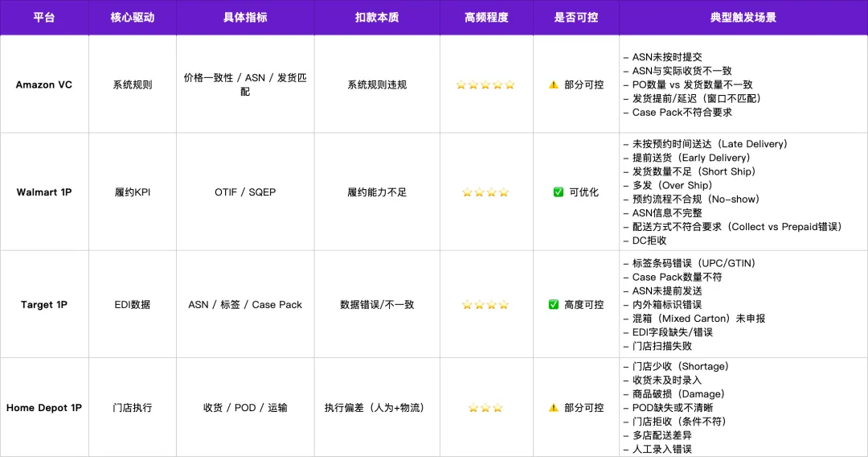Click the line 预约流程不合规（No-show）

click(x=694, y=200)
